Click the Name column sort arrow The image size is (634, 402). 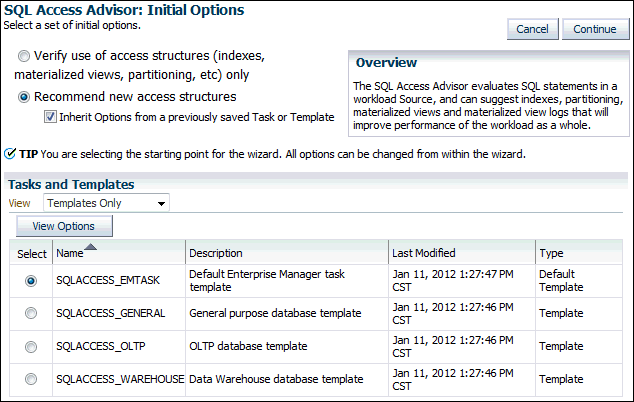91,247
